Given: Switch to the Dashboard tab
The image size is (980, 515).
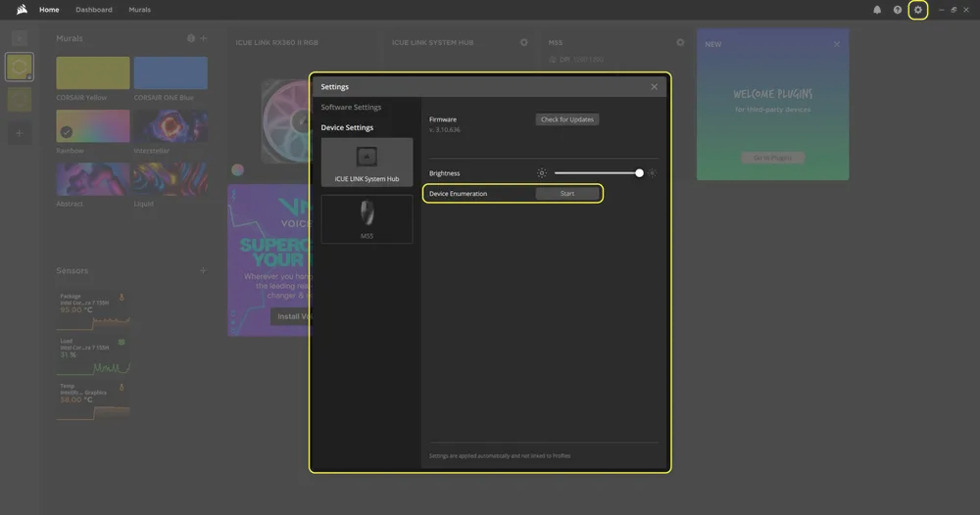Looking at the screenshot, I should tap(94, 10).
